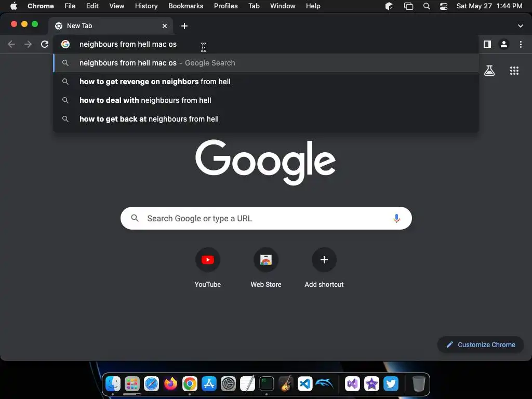
Task: Select the New Tab tab
Action: pos(110,26)
